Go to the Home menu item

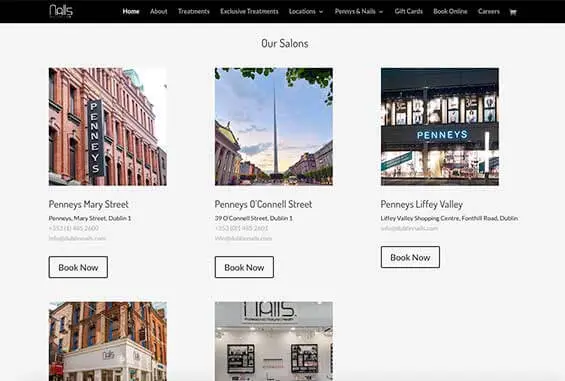[x=131, y=12]
